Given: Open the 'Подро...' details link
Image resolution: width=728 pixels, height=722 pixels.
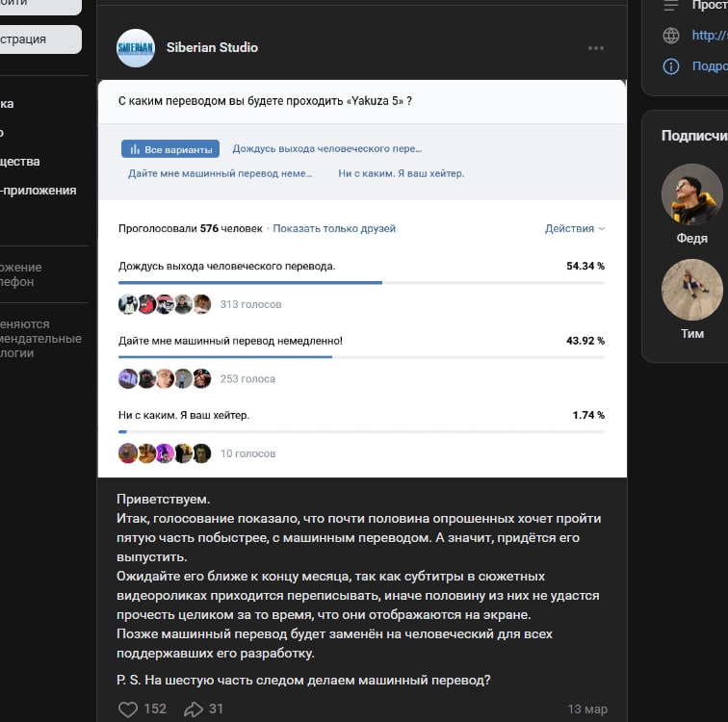Looking at the screenshot, I should click(x=710, y=65).
